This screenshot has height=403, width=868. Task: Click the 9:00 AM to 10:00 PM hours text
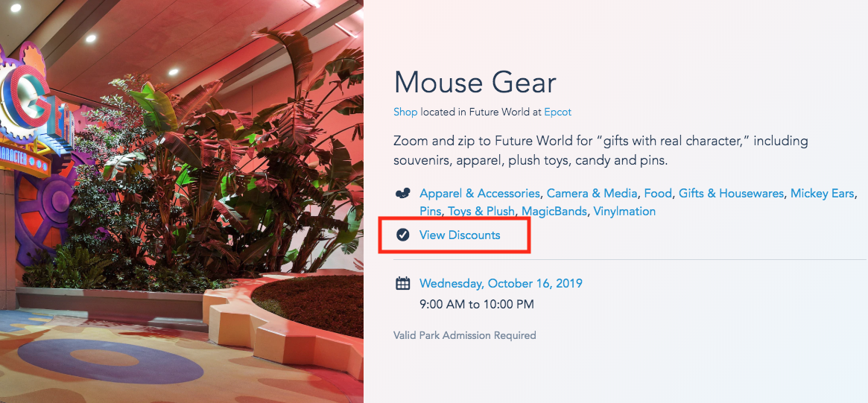[x=476, y=304]
